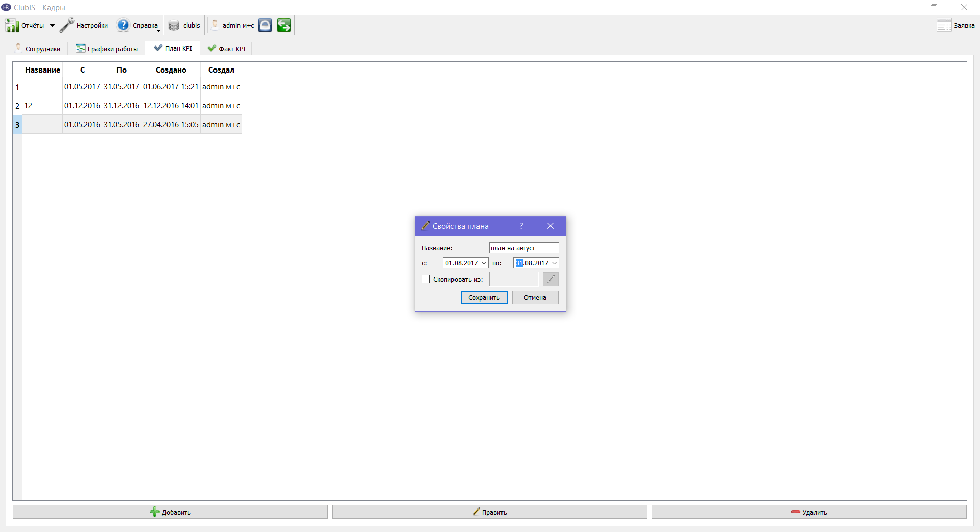Viewport: 980px width, 532px height.
Task: Click the dialog help question mark
Action: pos(521,226)
